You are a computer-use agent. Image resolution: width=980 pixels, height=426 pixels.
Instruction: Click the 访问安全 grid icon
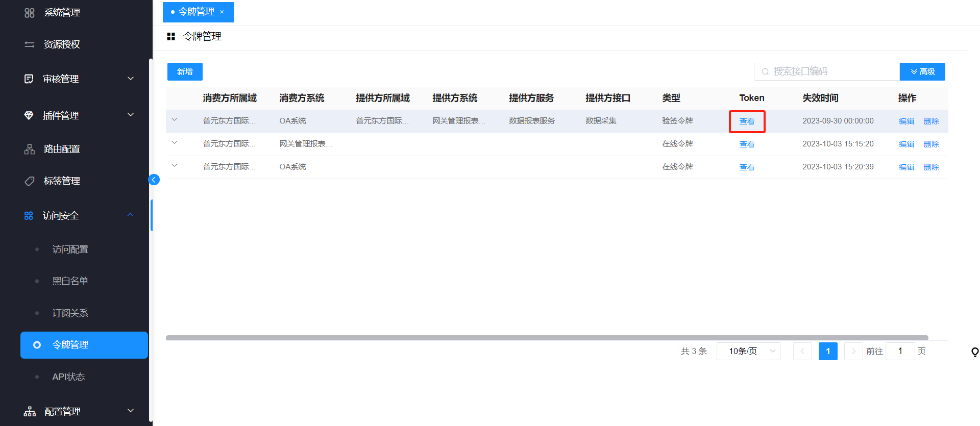pos(29,216)
